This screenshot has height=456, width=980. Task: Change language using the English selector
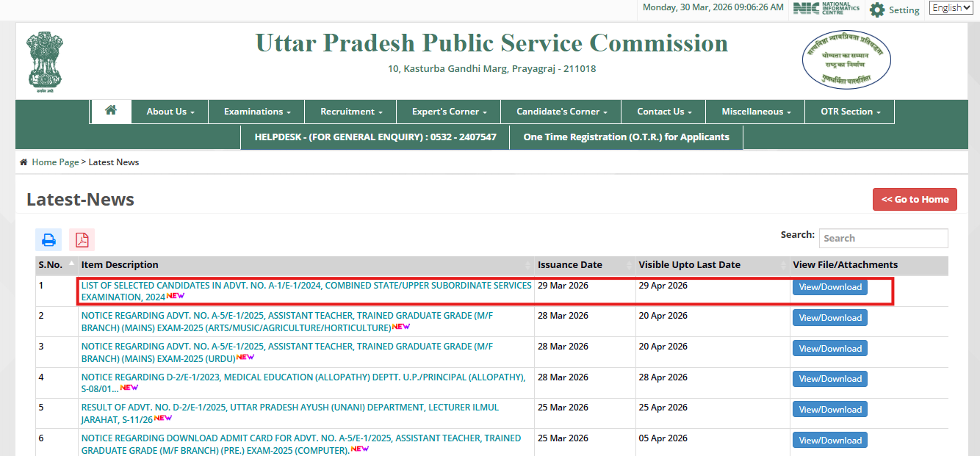pyautogui.click(x=951, y=7)
